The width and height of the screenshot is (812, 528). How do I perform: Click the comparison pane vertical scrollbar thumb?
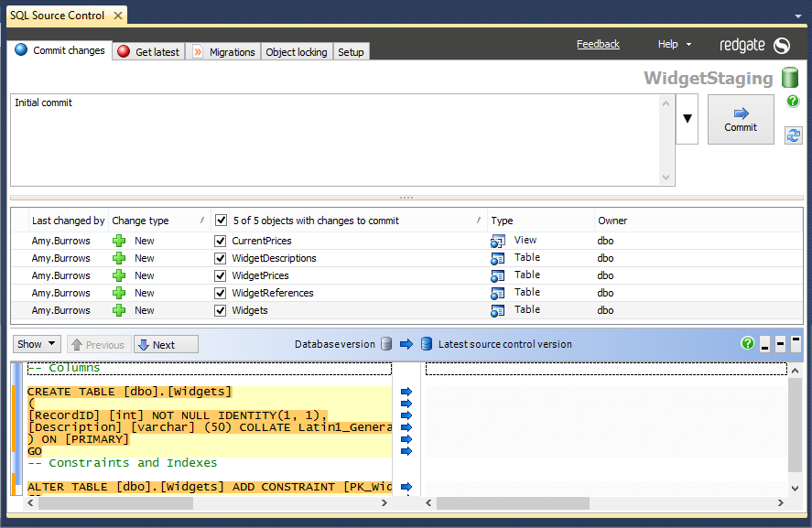795,425
